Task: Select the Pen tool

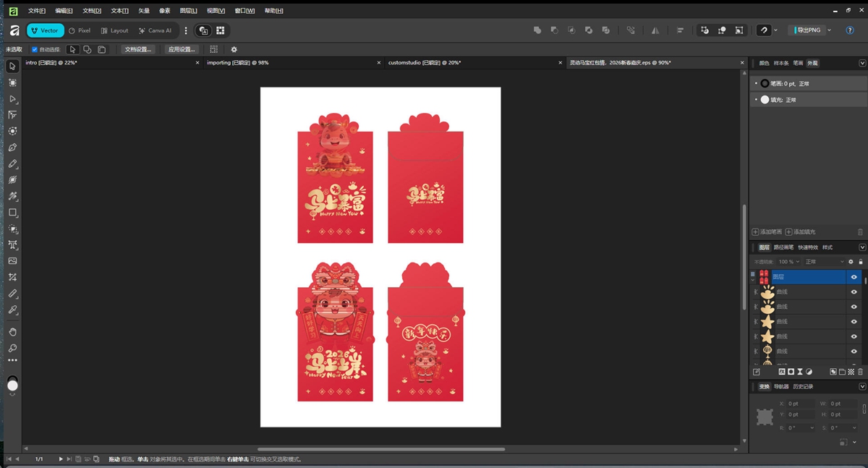Action: [x=12, y=148]
